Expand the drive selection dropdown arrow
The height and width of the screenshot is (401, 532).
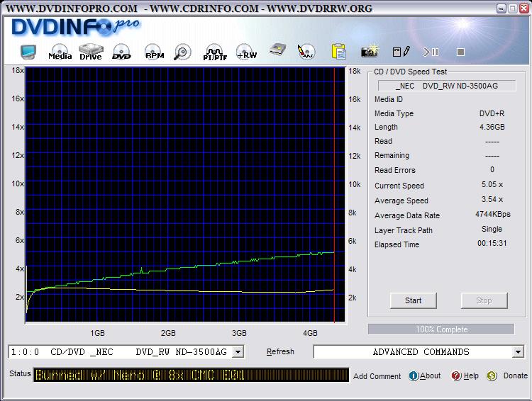point(238,352)
